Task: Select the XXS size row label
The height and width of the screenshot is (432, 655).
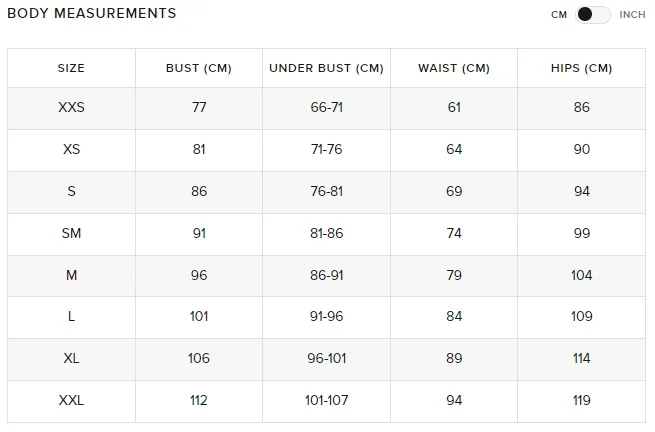Action: pos(71,108)
